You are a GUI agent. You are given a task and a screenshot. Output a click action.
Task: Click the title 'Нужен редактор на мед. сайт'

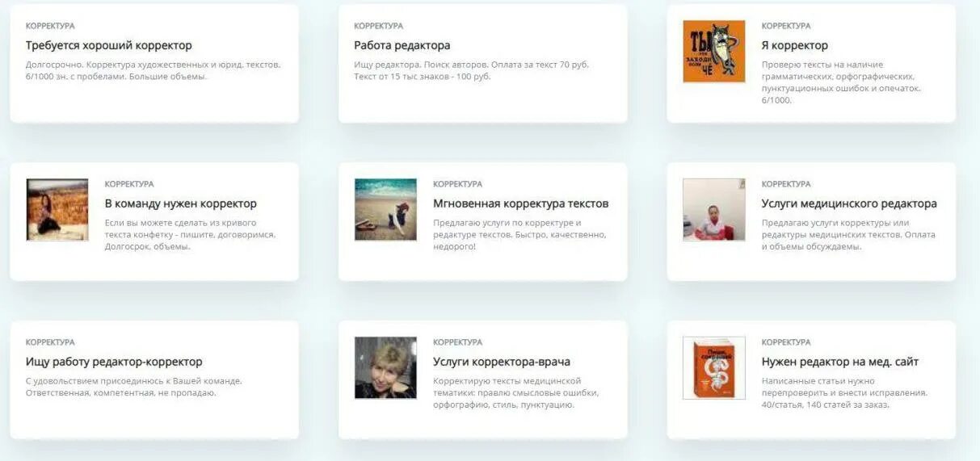click(840, 362)
